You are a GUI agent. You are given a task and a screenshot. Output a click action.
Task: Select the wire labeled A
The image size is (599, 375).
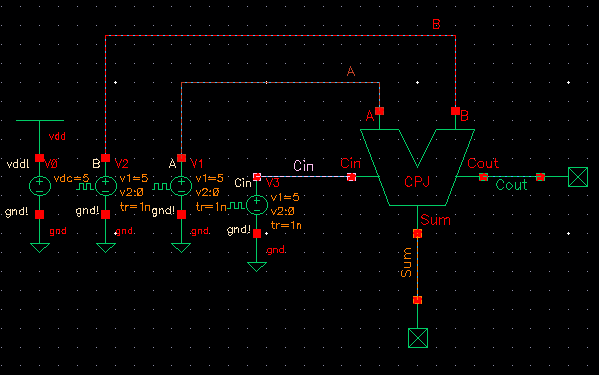pyautogui.click(x=280, y=82)
